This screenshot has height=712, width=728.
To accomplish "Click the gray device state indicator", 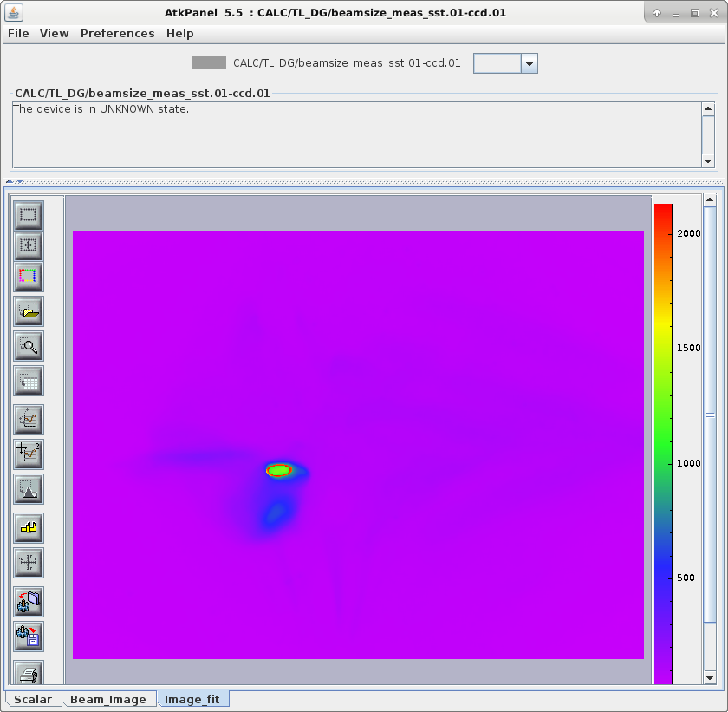I will (208, 63).
